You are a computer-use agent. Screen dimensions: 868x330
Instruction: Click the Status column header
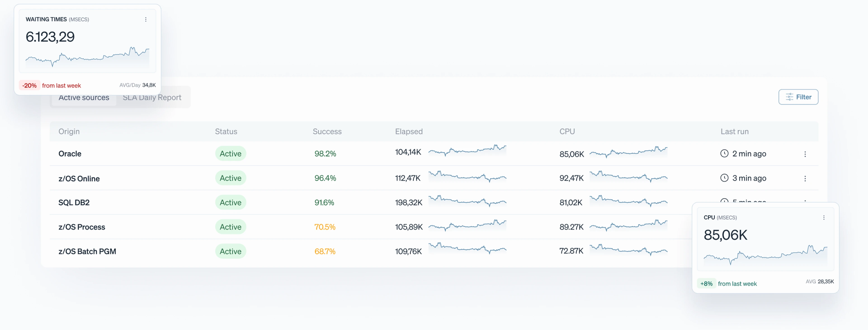tap(226, 132)
